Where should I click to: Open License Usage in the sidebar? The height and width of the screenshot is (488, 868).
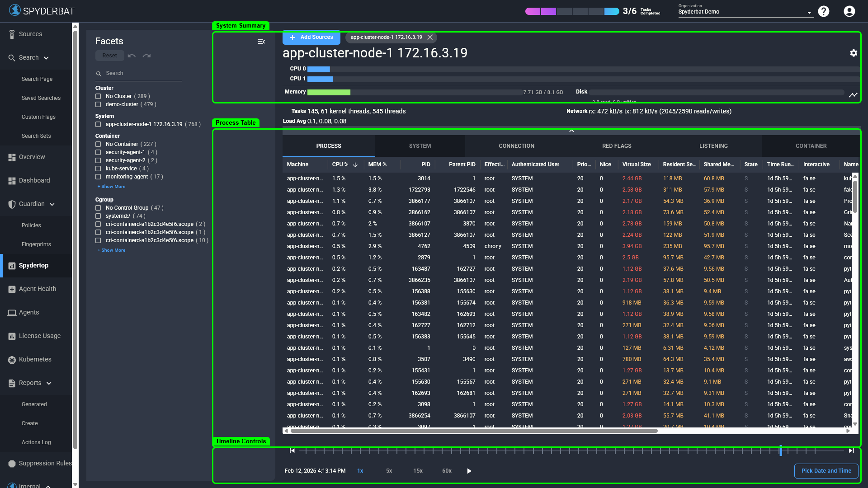(x=39, y=336)
